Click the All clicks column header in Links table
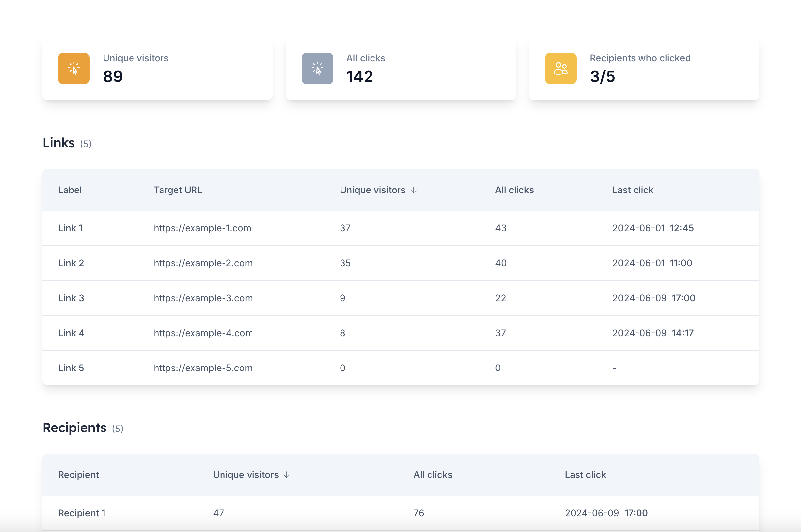The image size is (801, 532). (514, 190)
